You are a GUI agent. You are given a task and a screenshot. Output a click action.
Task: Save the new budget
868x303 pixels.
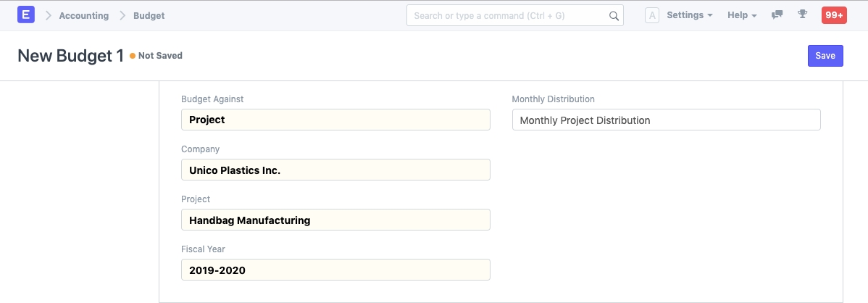tap(825, 56)
